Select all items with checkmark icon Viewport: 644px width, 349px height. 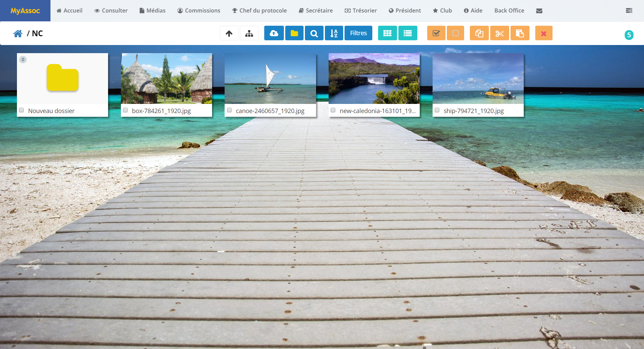pyautogui.click(x=436, y=33)
